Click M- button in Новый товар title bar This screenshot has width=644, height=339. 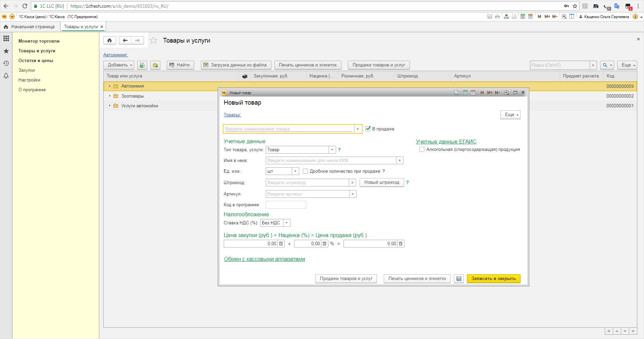498,93
